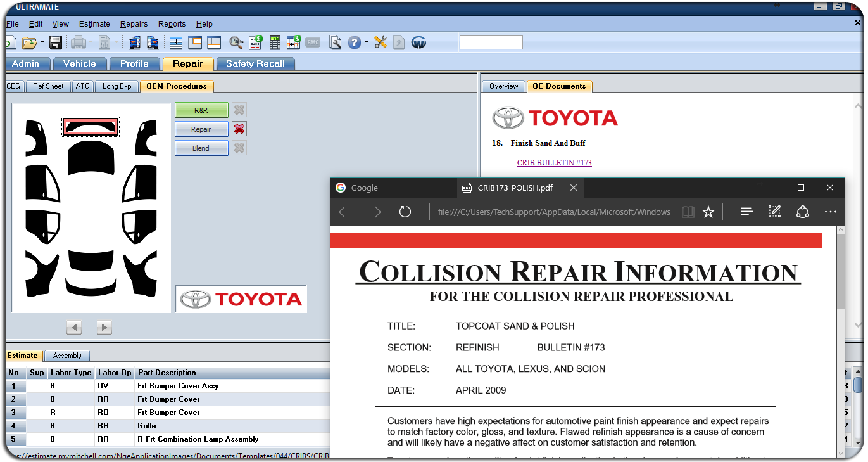Image resolution: width=868 pixels, height=462 pixels.
Task: Open Edge more actions ellipsis menu
Action: click(x=831, y=212)
